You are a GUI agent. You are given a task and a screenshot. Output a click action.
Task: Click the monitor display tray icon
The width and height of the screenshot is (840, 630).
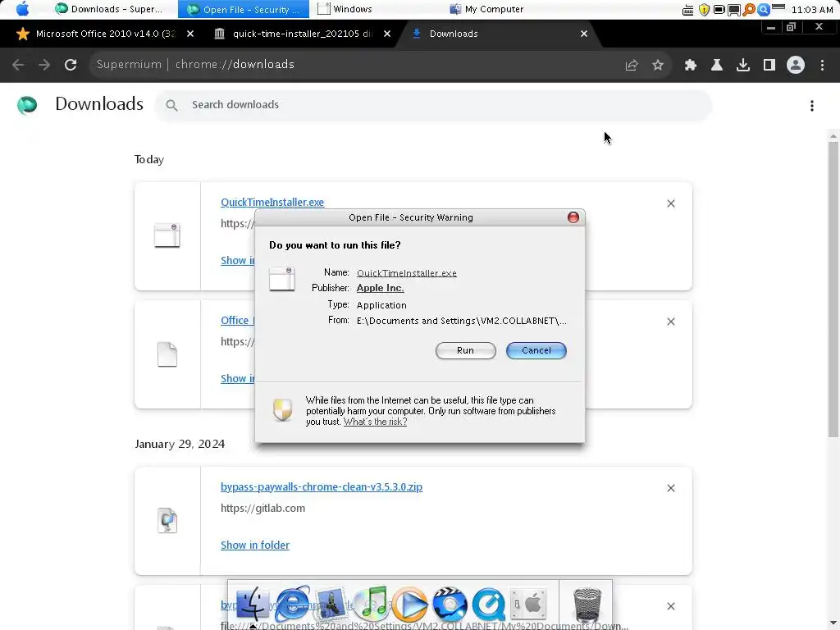[733, 10]
